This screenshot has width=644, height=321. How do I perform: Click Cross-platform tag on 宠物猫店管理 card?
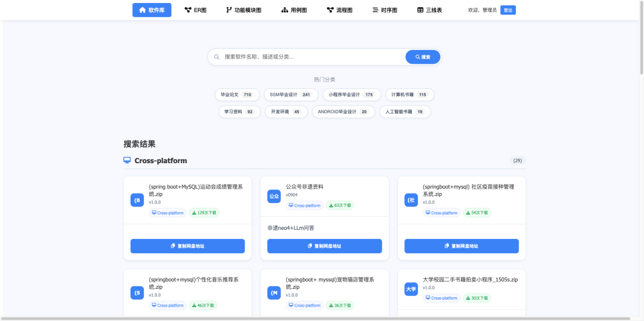click(x=304, y=306)
